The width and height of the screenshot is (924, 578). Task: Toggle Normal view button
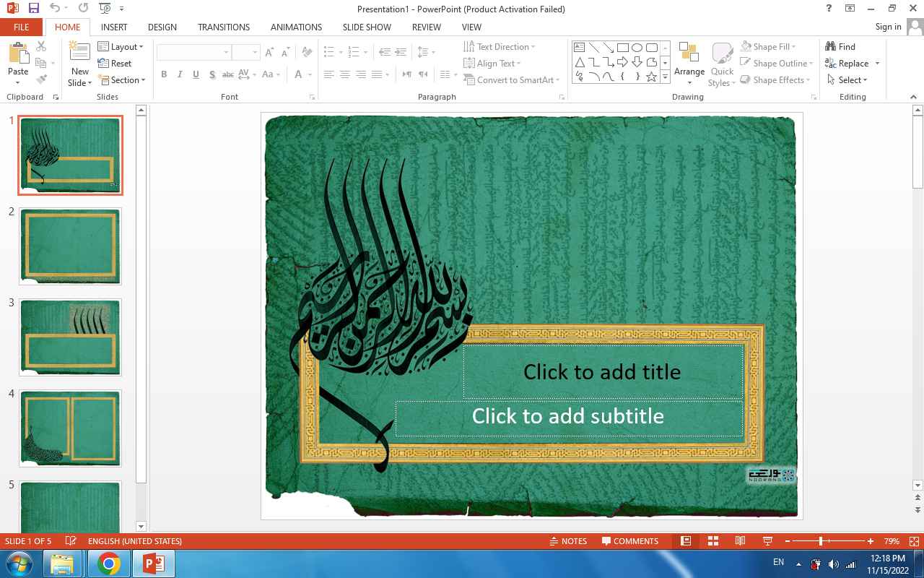pos(686,541)
